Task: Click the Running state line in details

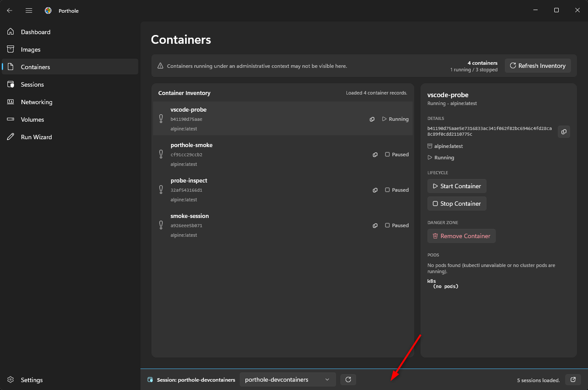Action: click(441, 158)
